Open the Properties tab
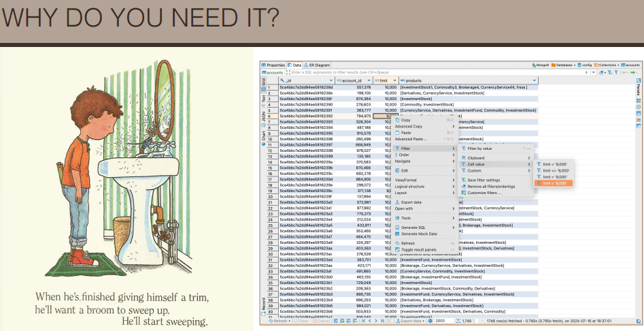644x331 pixels. coord(273,65)
